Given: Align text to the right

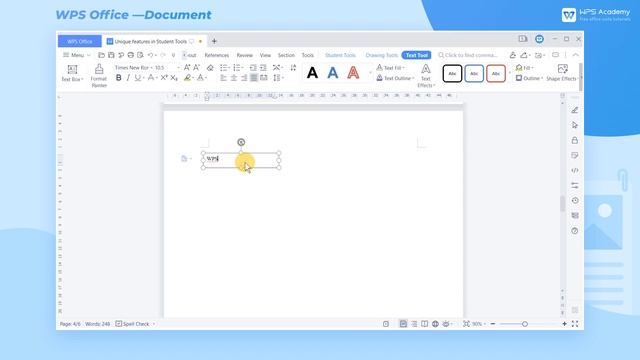Looking at the screenshot, I should click(x=244, y=78).
